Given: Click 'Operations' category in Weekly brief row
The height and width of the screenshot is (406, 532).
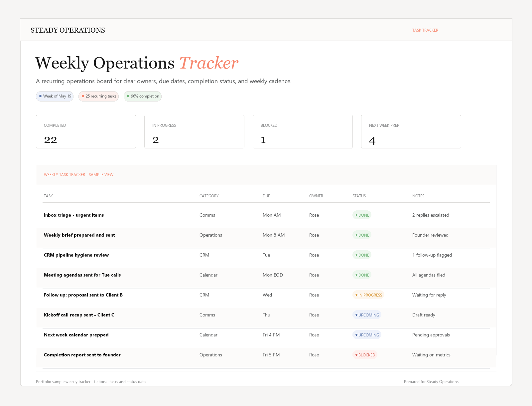Looking at the screenshot, I should click(x=211, y=235).
